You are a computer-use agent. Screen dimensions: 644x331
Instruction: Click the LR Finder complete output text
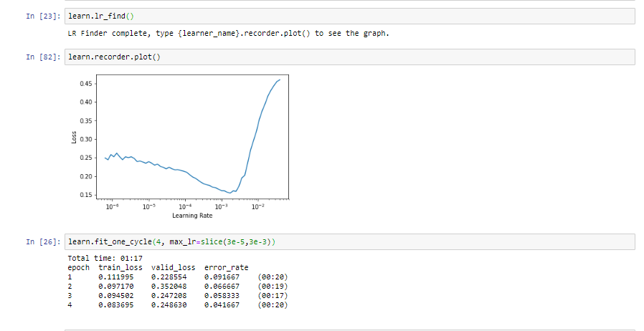[228, 33]
